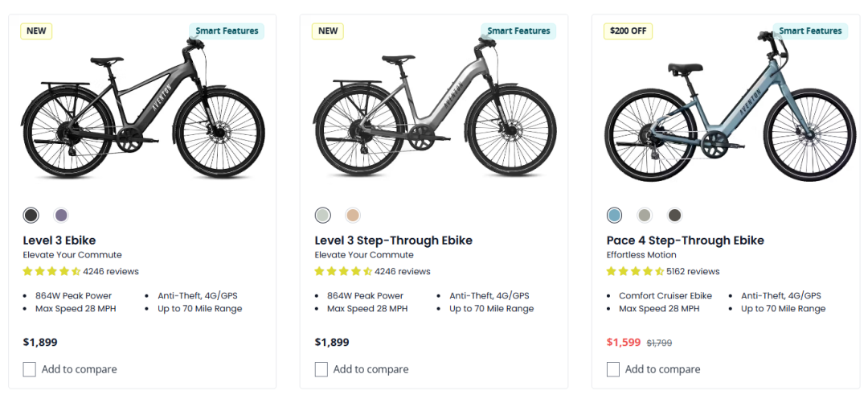View the star rating on Level 3 Ebike
This screenshot has height=403, width=868.
click(x=51, y=271)
